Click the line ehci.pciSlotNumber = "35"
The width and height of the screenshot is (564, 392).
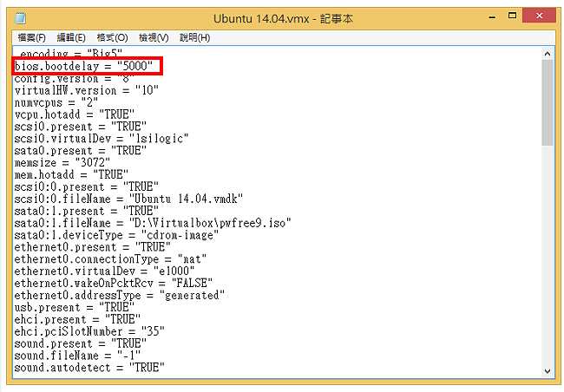[x=89, y=331]
